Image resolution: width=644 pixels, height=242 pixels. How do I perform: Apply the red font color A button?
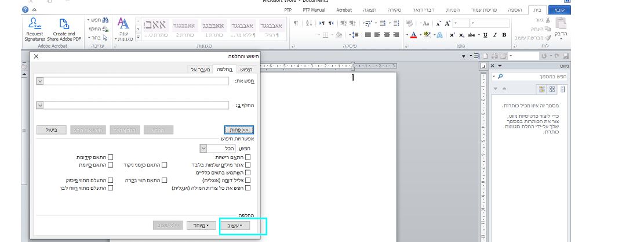pyautogui.click(x=414, y=35)
